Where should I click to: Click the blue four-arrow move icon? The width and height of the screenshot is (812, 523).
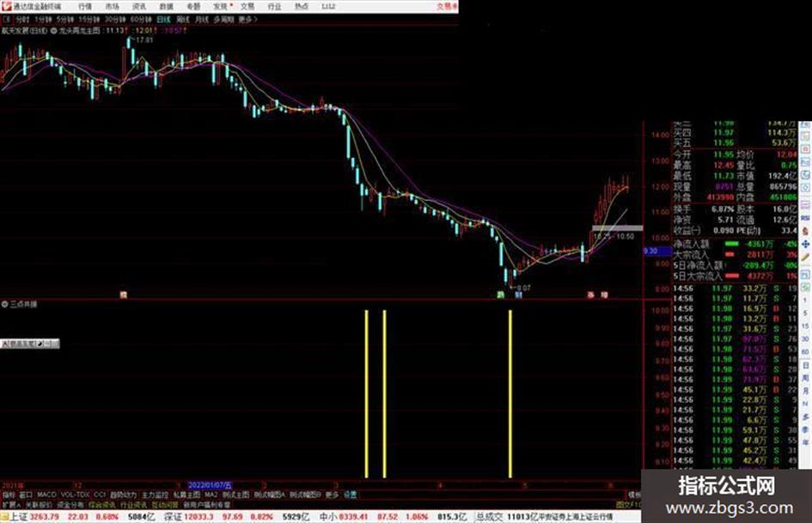tap(805, 244)
